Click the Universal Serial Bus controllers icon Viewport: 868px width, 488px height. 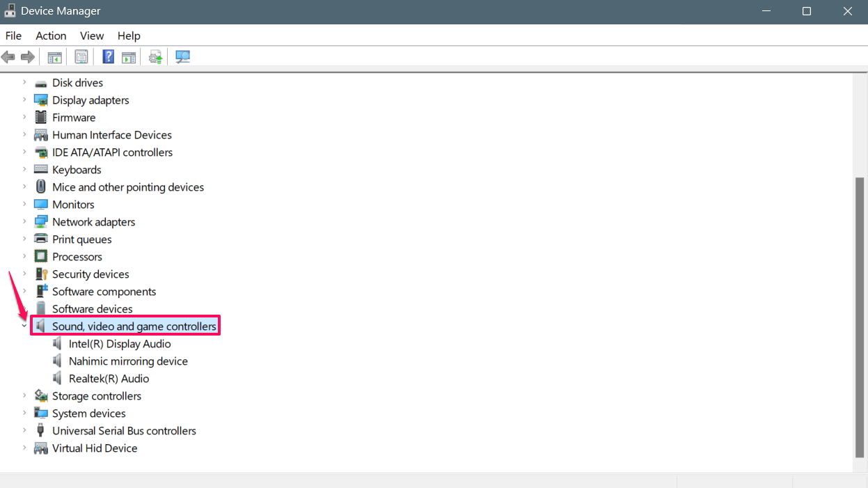tap(41, 431)
